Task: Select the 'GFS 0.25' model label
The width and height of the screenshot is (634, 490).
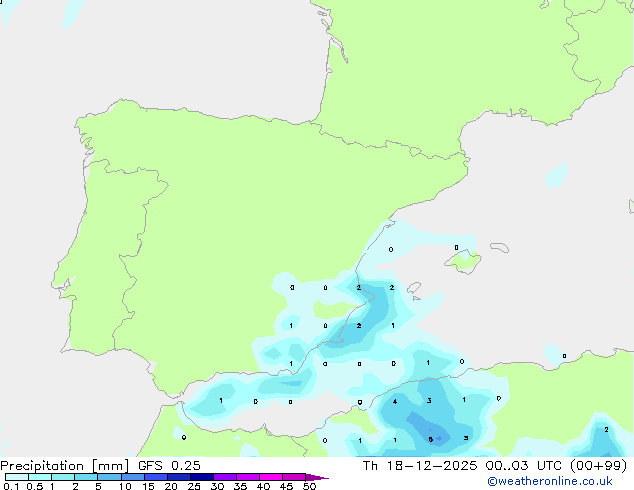Action: click(169, 466)
